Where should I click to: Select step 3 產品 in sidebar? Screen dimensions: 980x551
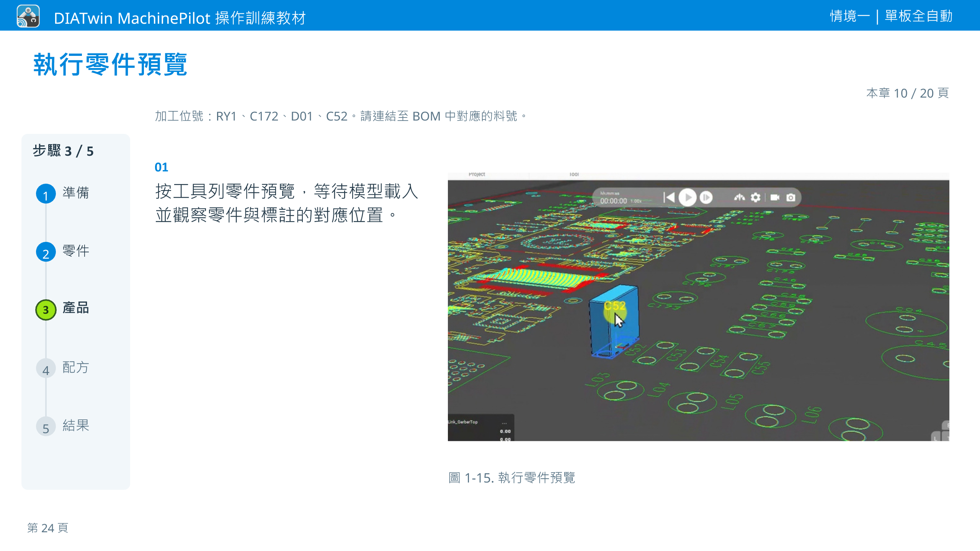pos(63,309)
